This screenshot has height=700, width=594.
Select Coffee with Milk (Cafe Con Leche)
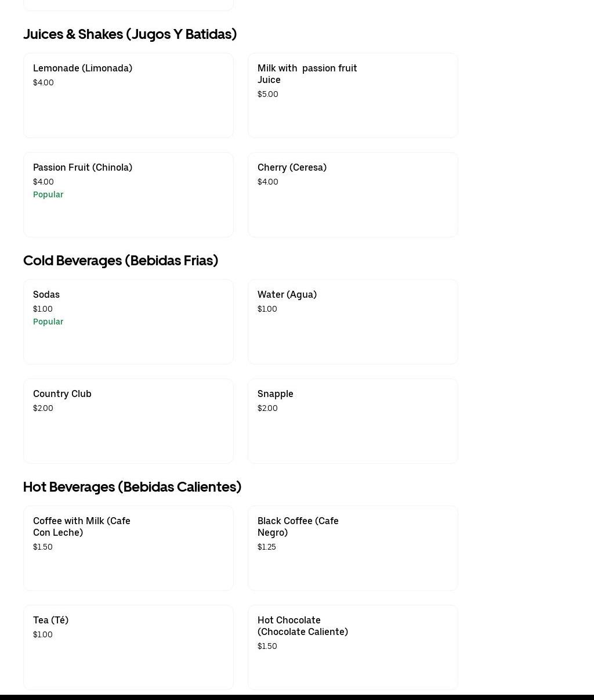coord(128,548)
